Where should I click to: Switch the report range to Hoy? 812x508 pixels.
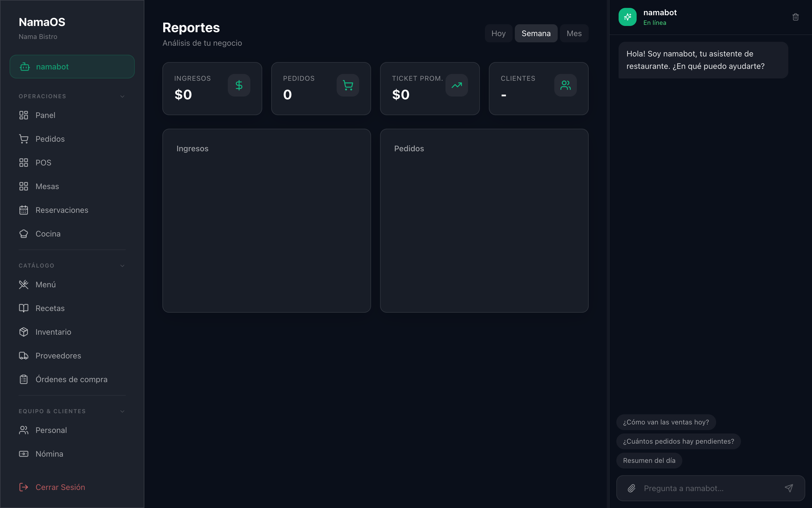(x=498, y=33)
